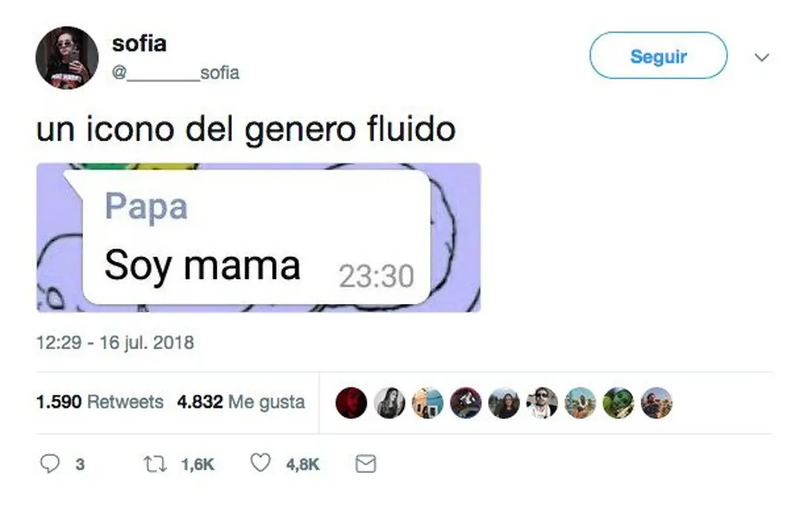Open the second liker's avatar with long hair
This screenshot has height=507, width=812.
pyautogui.click(x=389, y=403)
